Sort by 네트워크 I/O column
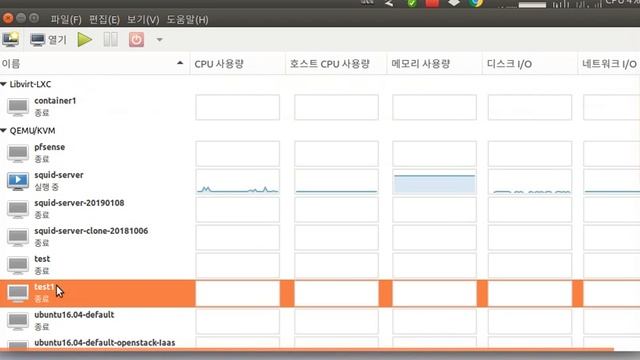 point(609,64)
